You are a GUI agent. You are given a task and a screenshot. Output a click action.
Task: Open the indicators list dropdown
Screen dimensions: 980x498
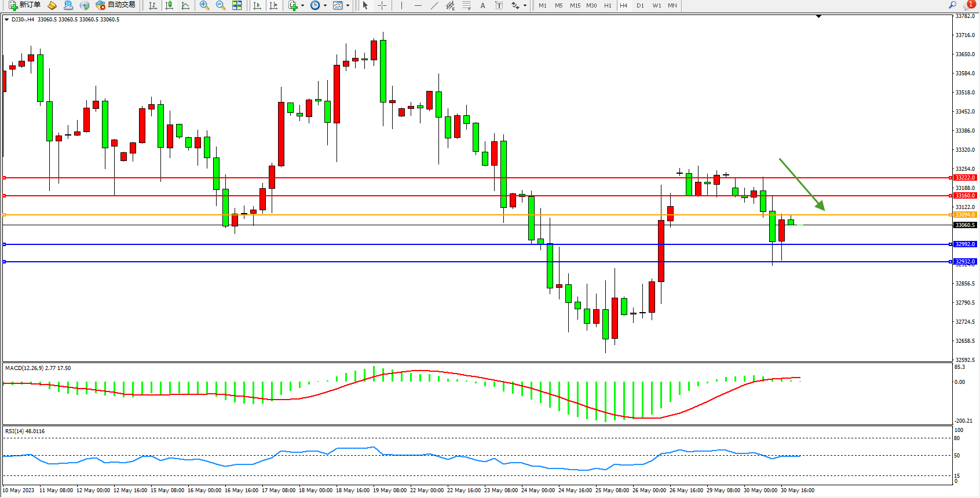(302, 6)
